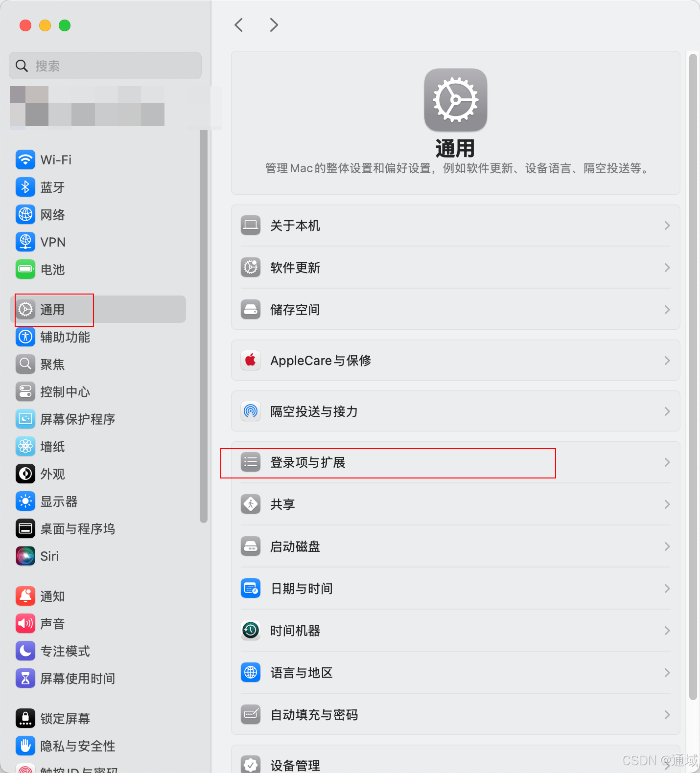Select the 屏幕使用时间 hourglass icon
This screenshot has width=700, height=773.
25,678
